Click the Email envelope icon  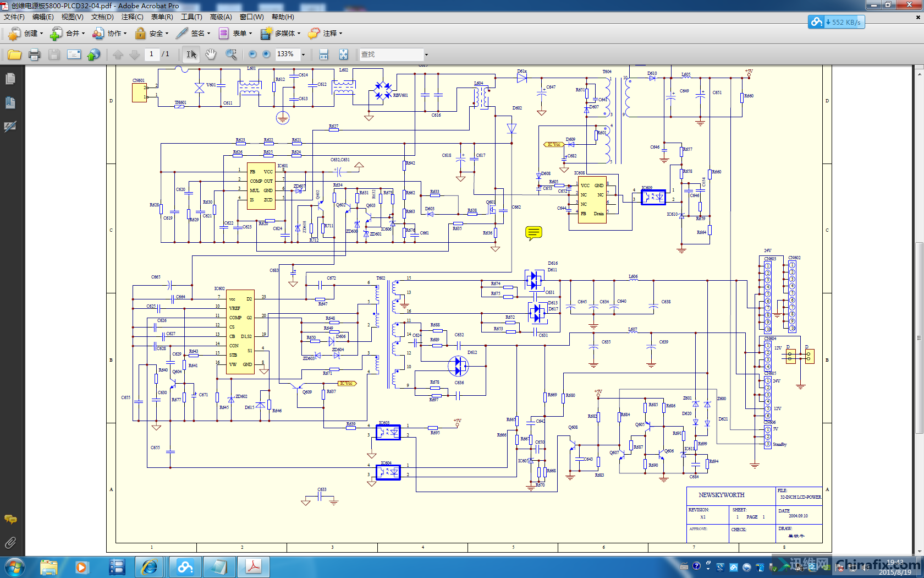(x=74, y=54)
